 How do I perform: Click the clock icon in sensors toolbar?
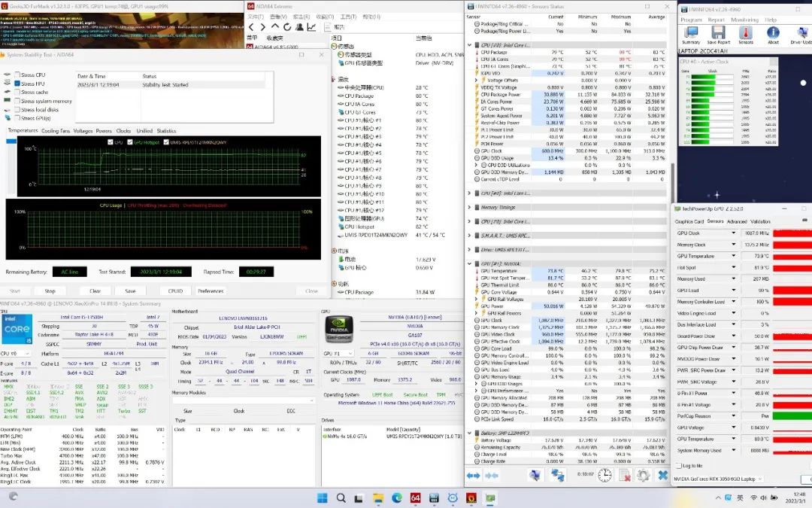[x=604, y=476]
